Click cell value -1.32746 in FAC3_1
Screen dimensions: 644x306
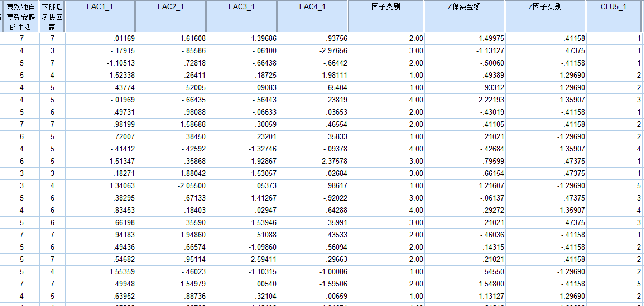(242, 149)
